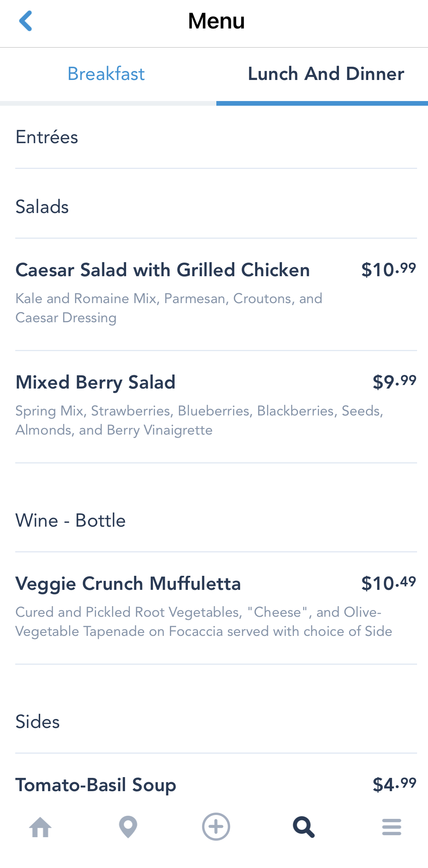Expand the Entrées section
The height and width of the screenshot is (868, 428).
tap(47, 137)
